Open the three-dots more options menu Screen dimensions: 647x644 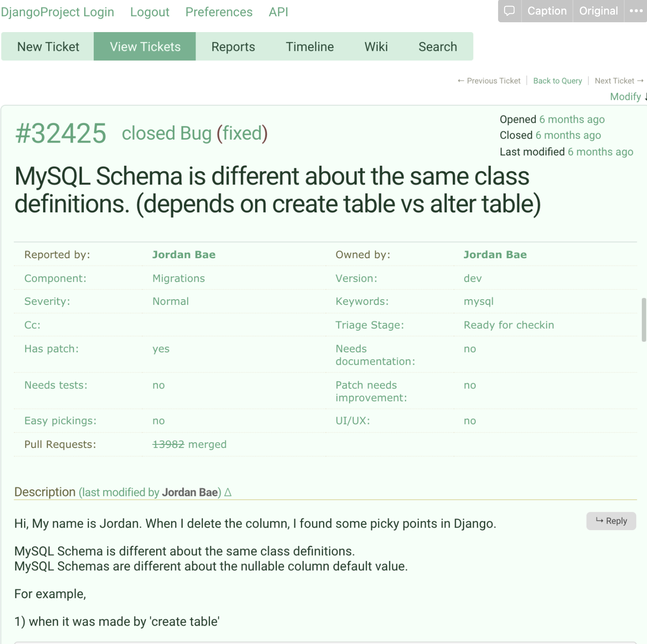point(636,11)
